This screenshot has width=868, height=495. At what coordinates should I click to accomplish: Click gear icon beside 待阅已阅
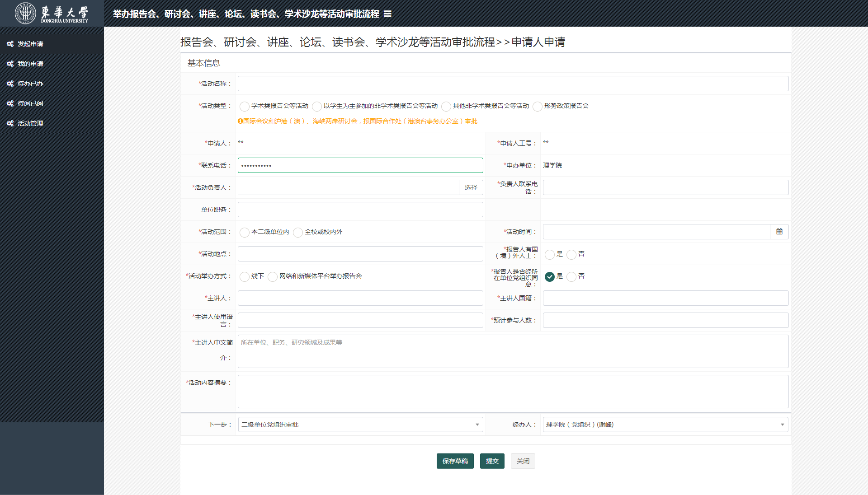tap(10, 103)
